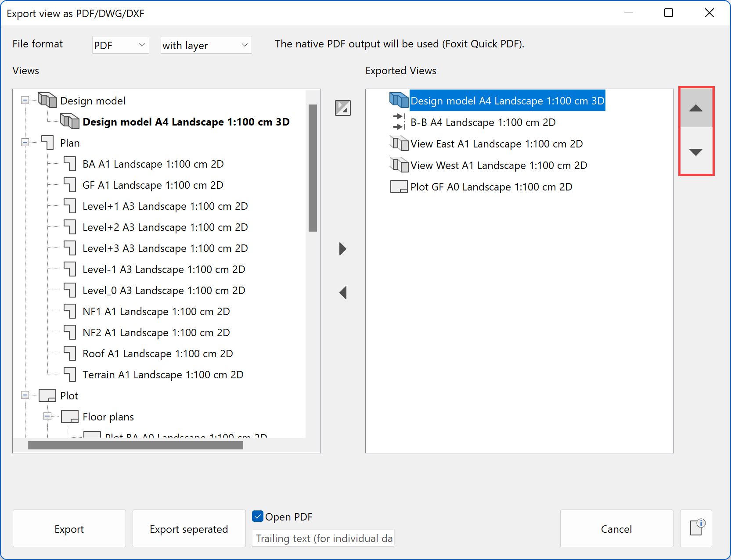The image size is (731, 560).
Task: Click the right arrow to add a view
Action: point(343,249)
